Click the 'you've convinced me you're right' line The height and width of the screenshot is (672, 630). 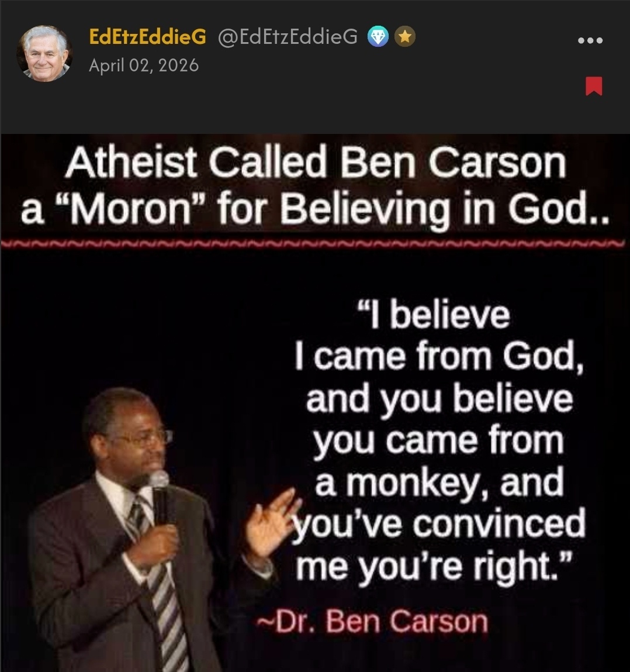click(439, 545)
